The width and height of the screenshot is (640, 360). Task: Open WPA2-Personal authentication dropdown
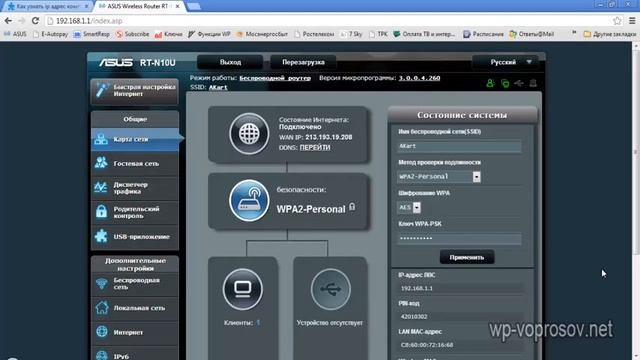439,177
